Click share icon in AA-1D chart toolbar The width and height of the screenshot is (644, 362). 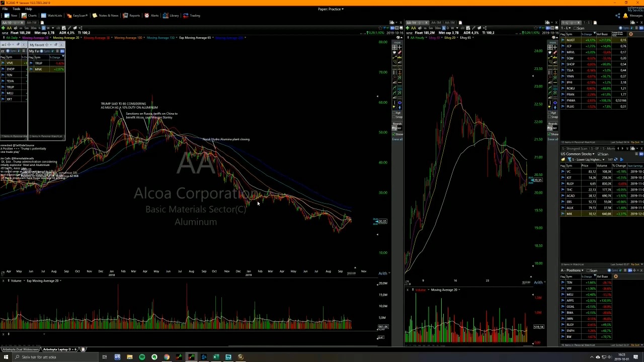click(80, 28)
